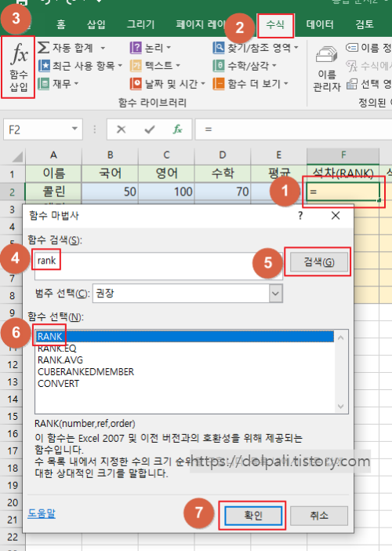Switch to the 그리기 tab
The width and height of the screenshot is (392, 551).
(x=140, y=24)
